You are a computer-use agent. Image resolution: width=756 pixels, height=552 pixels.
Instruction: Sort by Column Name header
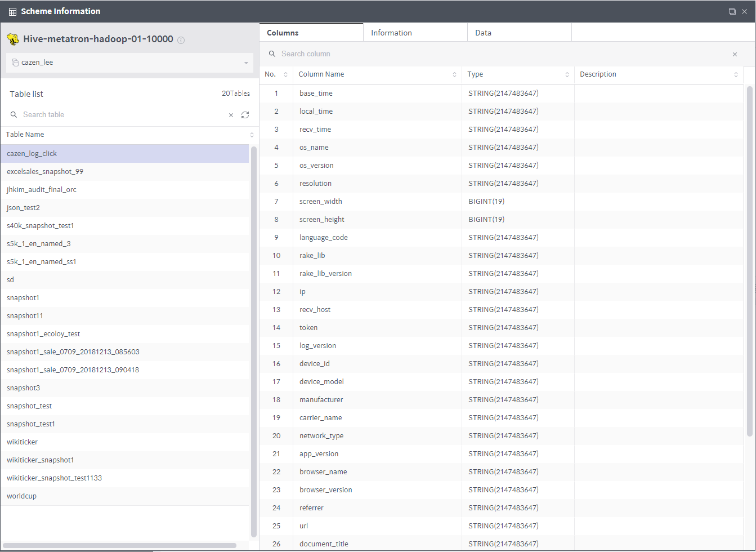coord(454,74)
